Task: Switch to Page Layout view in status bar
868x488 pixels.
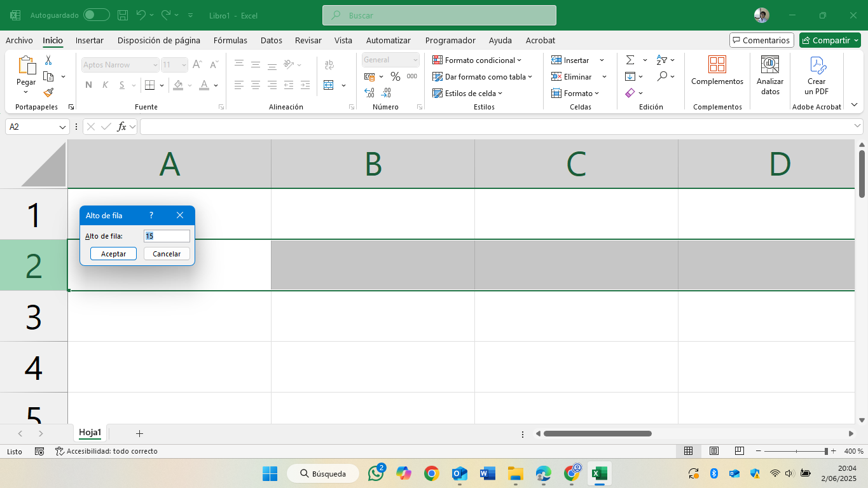Action: [x=714, y=451]
